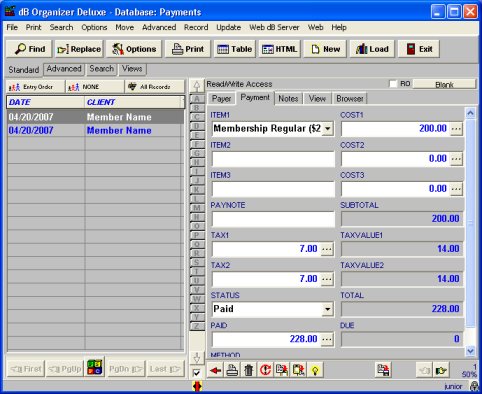
Task: Switch to the Notes tab
Action: click(x=288, y=99)
